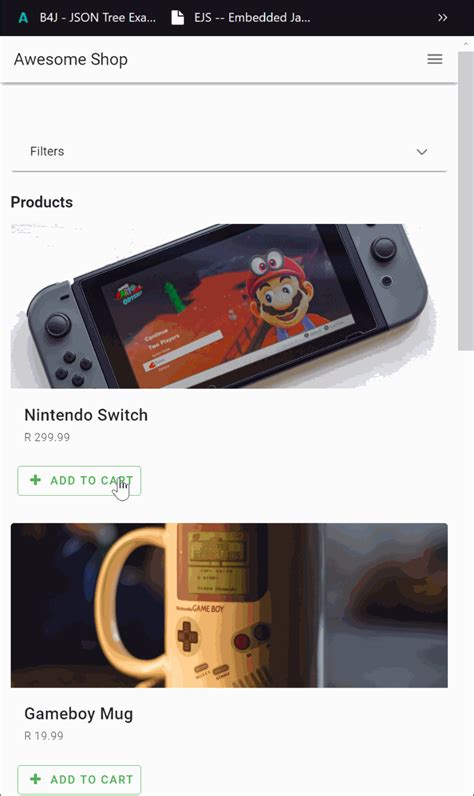The image size is (474, 796).
Task: Click the vertical scrollbar thumb
Action: click(x=465, y=201)
